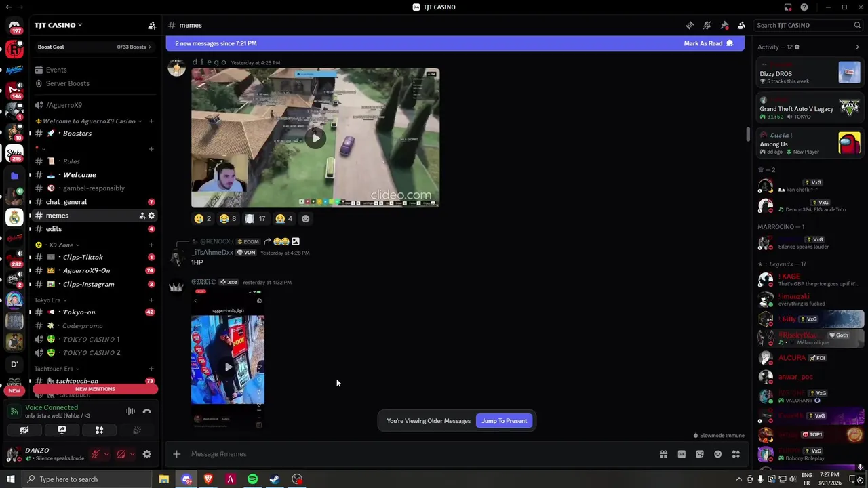Screen dimensions: 868x488
Task: Open the TJT CASINO server dropdown
Action: pyautogui.click(x=58, y=25)
